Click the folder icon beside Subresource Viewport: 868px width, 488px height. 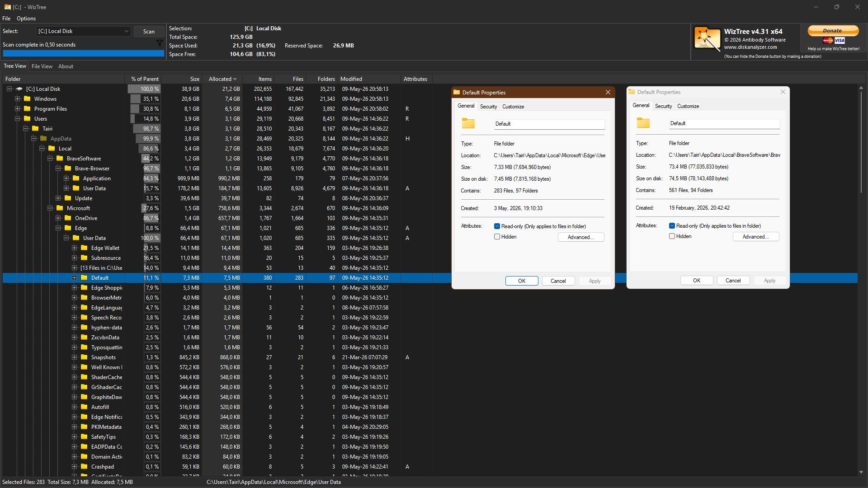point(84,258)
